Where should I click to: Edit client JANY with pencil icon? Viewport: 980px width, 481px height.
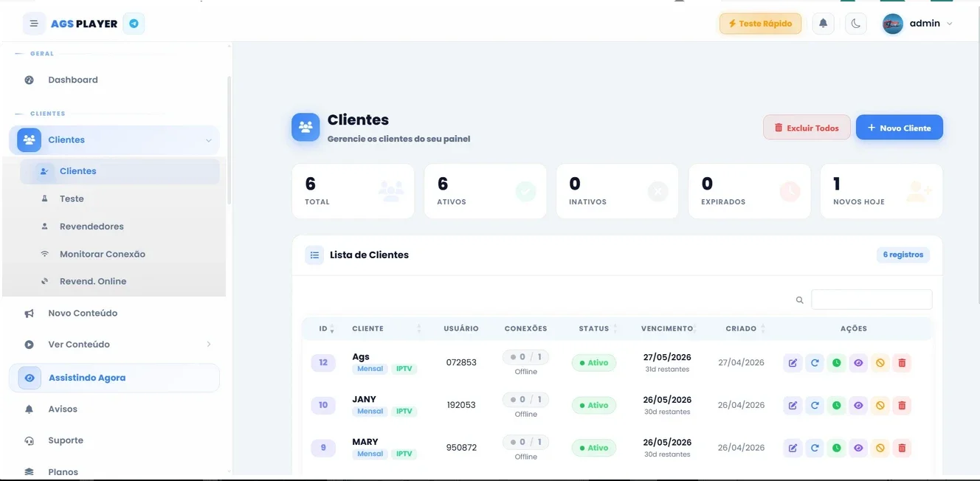point(793,405)
